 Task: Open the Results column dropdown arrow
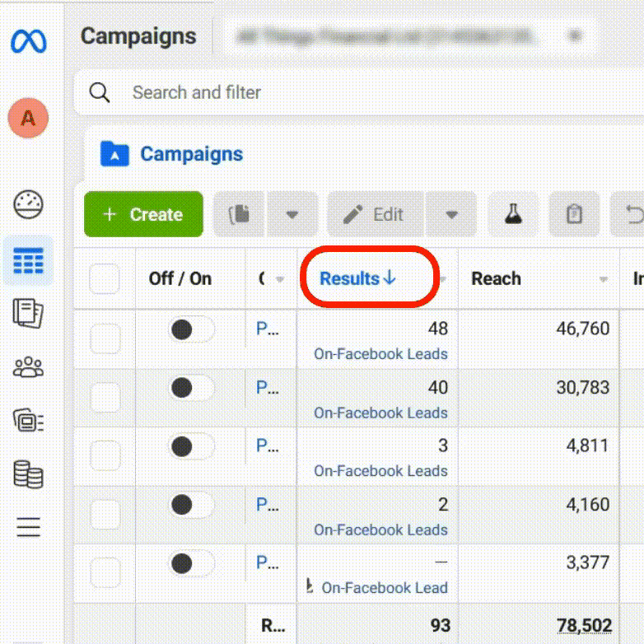click(444, 280)
